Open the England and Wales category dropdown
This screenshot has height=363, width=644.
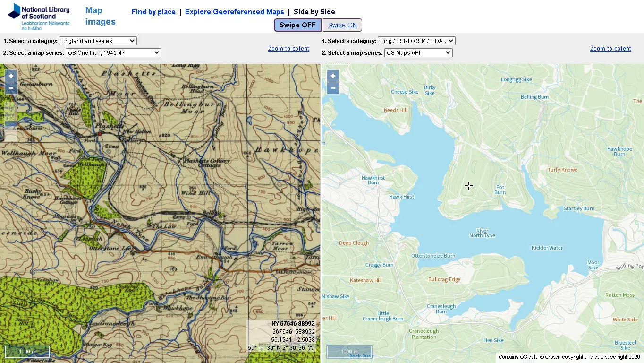[97, 41]
